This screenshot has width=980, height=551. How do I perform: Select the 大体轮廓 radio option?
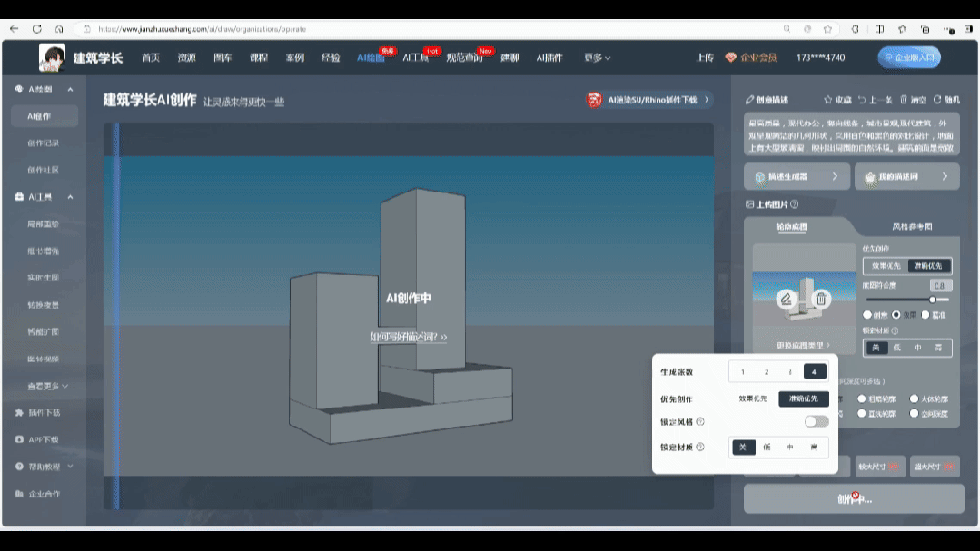pos(915,398)
